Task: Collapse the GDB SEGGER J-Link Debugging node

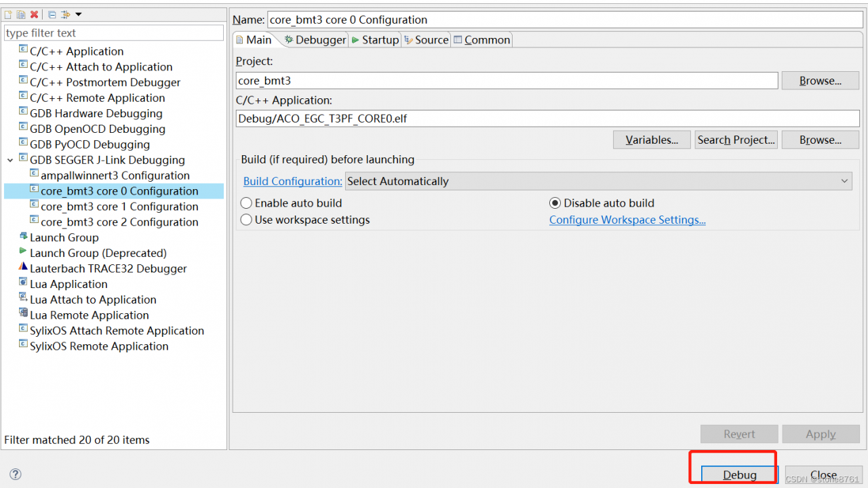Action: pos(10,160)
